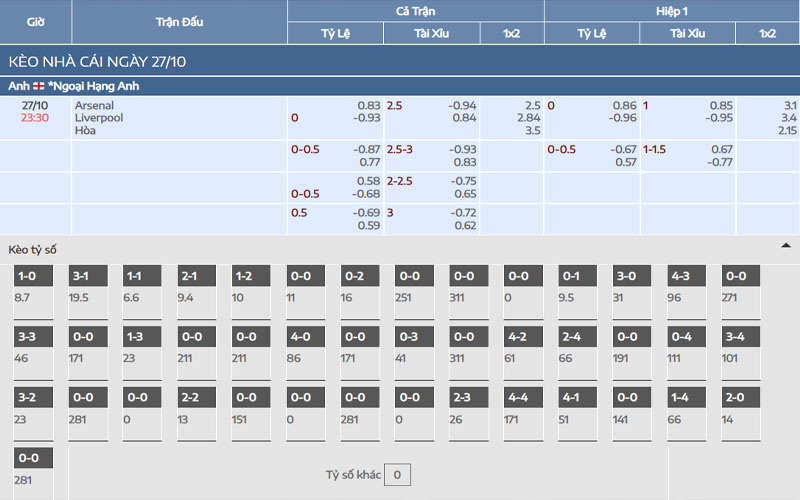Select the Cả Trận header tab

tap(415, 10)
